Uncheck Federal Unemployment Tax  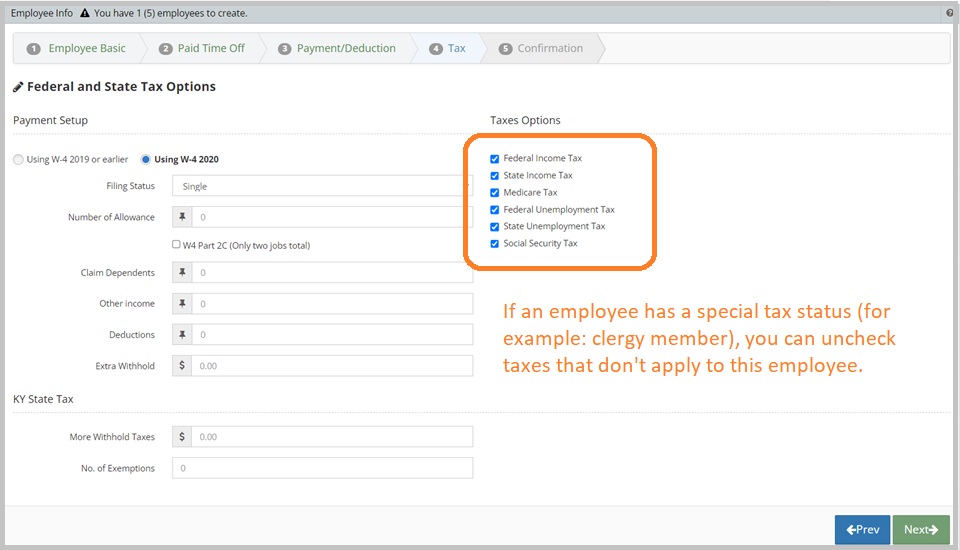[495, 210]
